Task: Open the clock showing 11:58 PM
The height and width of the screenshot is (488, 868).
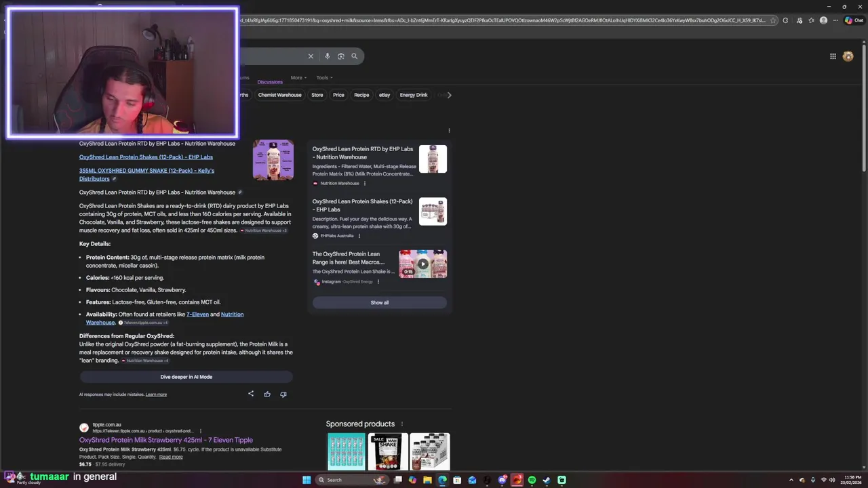Action: tap(852, 480)
